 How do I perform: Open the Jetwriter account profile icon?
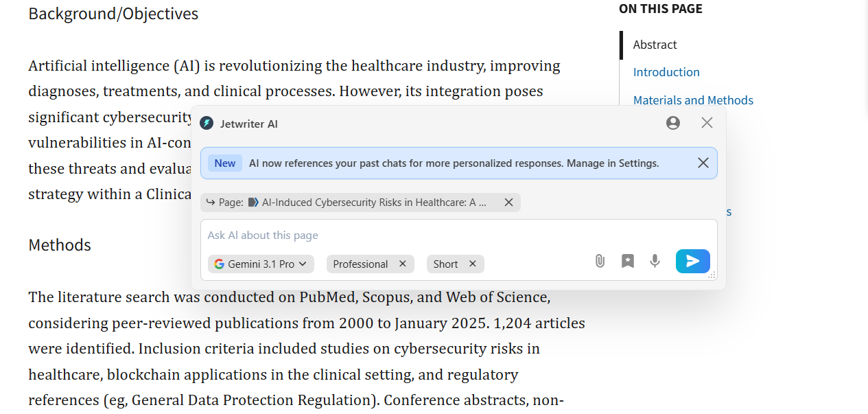point(673,123)
